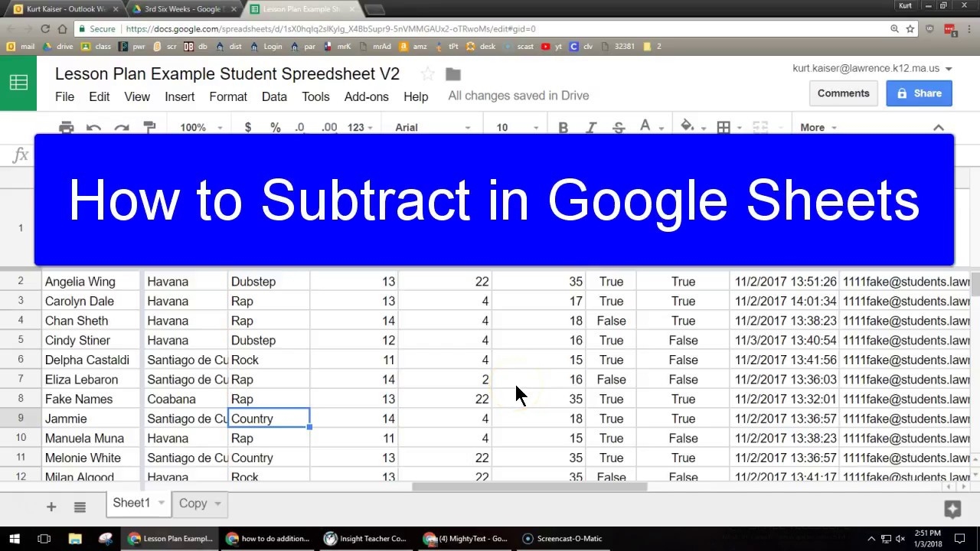Select the Paint format tool

(149, 127)
